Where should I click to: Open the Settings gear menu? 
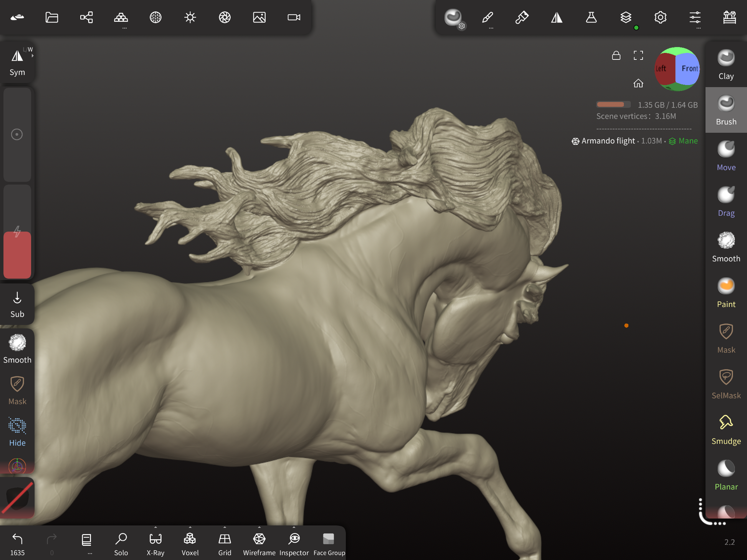(x=660, y=17)
